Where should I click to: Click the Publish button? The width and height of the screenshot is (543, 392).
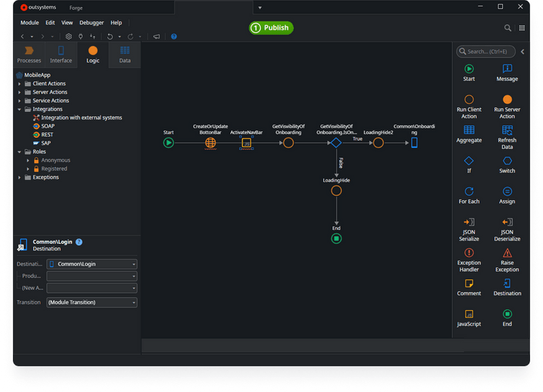(x=271, y=28)
